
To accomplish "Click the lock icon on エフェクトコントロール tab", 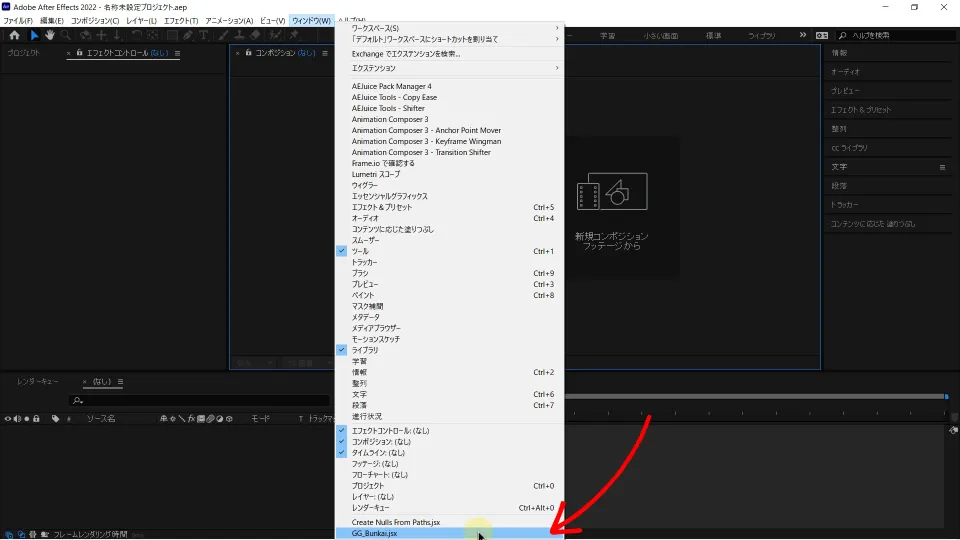I will point(80,53).
